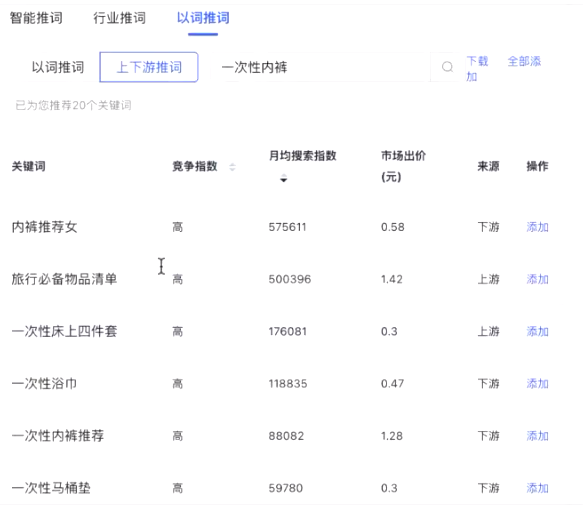Add keyword 内裤推荐女
The width and height of the screenshot is (583, 506).
pos(537,227)
